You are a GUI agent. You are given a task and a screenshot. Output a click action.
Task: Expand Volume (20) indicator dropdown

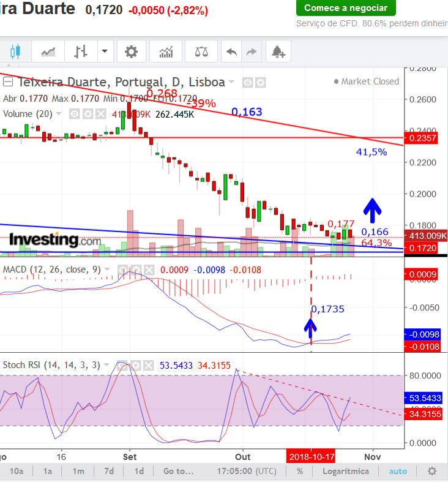coord(59,114)
